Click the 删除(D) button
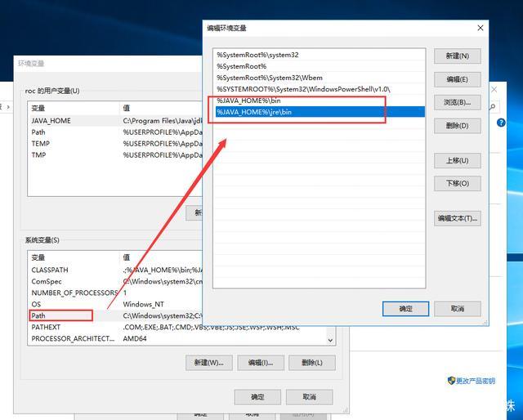 coord(458,126)
